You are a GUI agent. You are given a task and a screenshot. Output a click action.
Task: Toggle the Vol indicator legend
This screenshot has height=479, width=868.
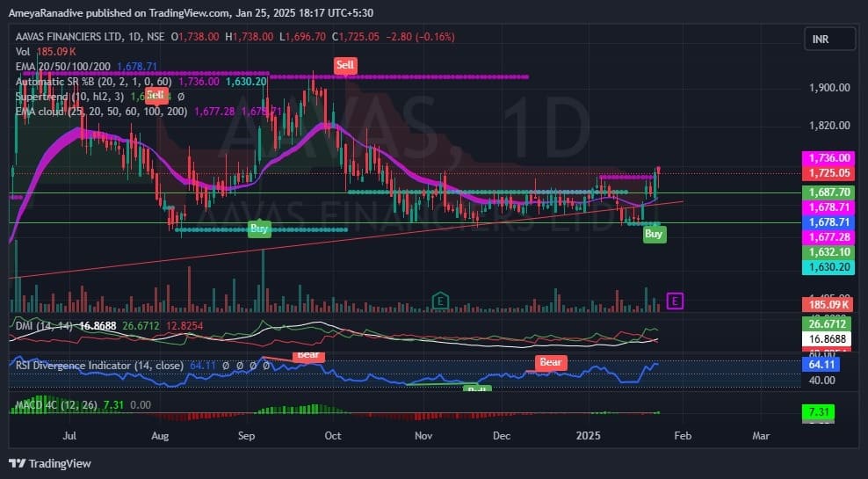tap(23, 52)
